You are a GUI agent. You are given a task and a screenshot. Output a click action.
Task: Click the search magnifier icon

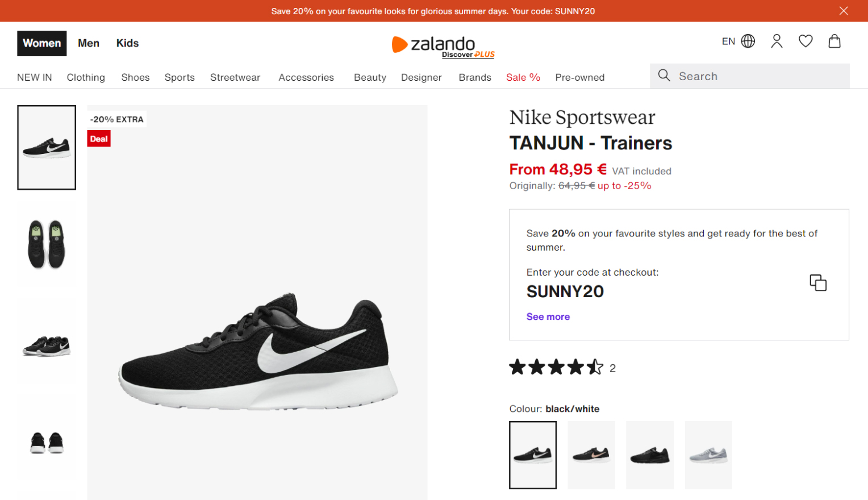[664, 76]
